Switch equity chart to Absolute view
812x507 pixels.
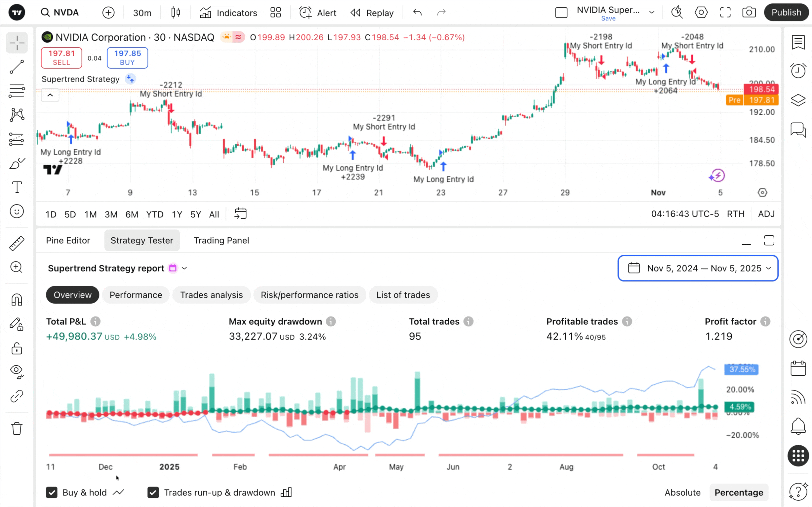(x=682, y=492)
